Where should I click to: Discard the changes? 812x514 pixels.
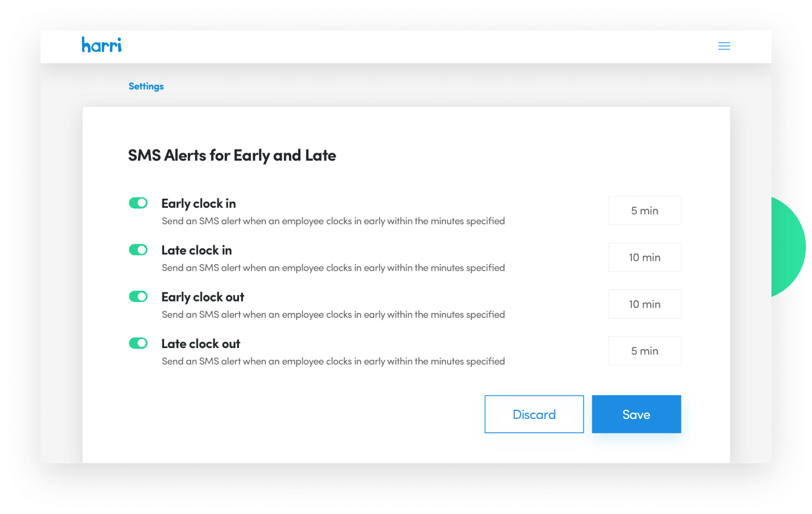click(534, 414)
